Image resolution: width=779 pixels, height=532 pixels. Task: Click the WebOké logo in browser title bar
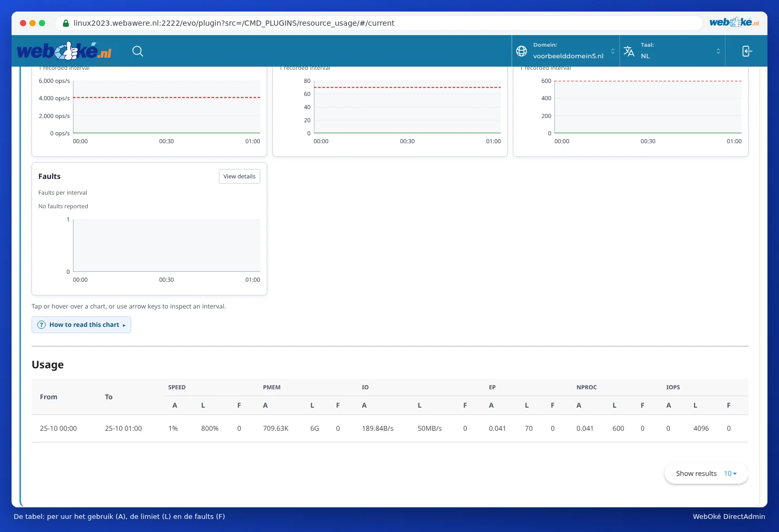[734, 23]
